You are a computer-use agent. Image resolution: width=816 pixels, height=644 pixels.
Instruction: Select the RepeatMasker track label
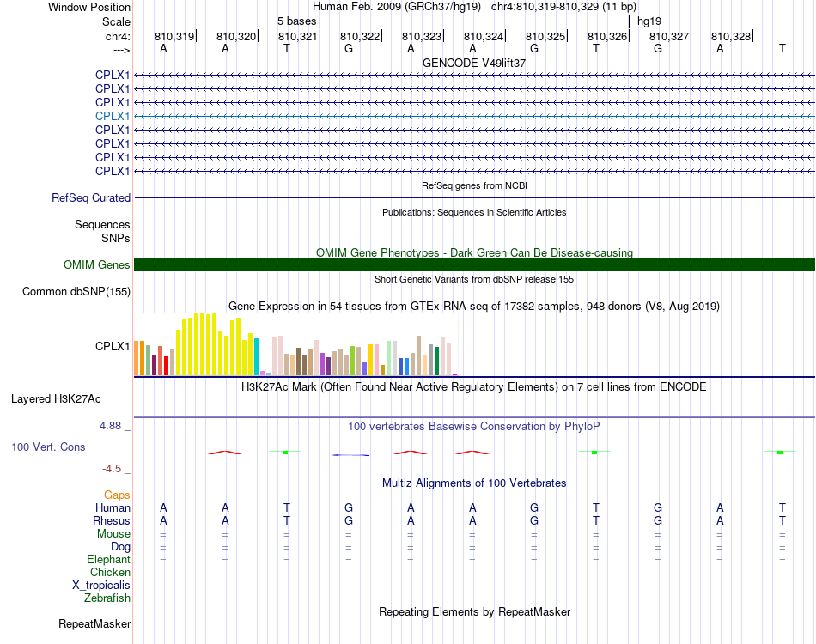(x=94, y=623)
